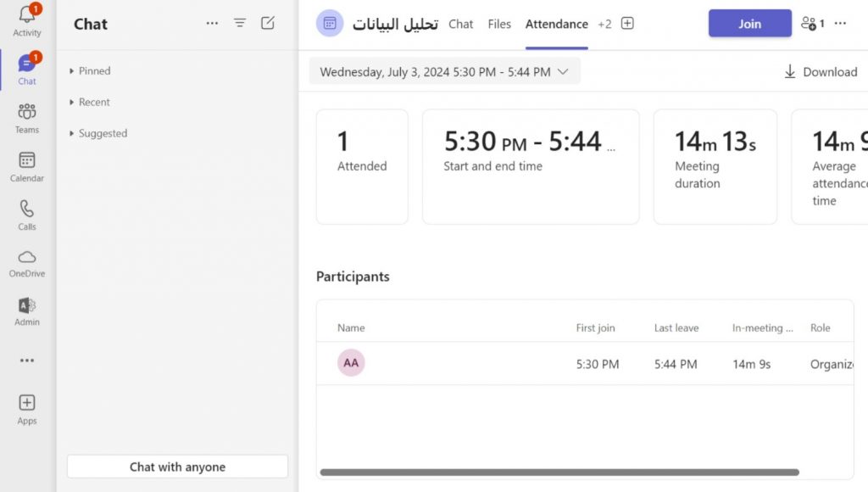Click the participants table horizontal scrollbar
The height and width of the screenshot is (492, 868).
tap(559, 472)
